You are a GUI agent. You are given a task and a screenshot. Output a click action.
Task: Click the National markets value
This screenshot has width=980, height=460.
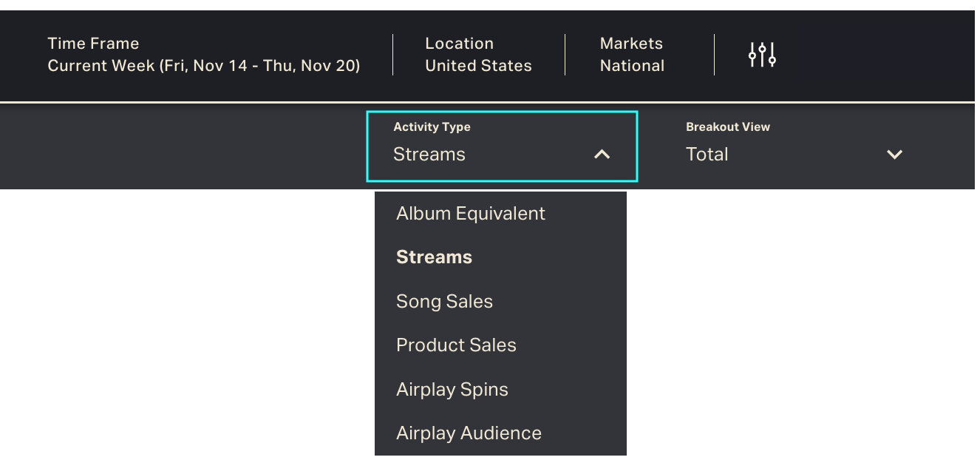click(x=632, y=66)
